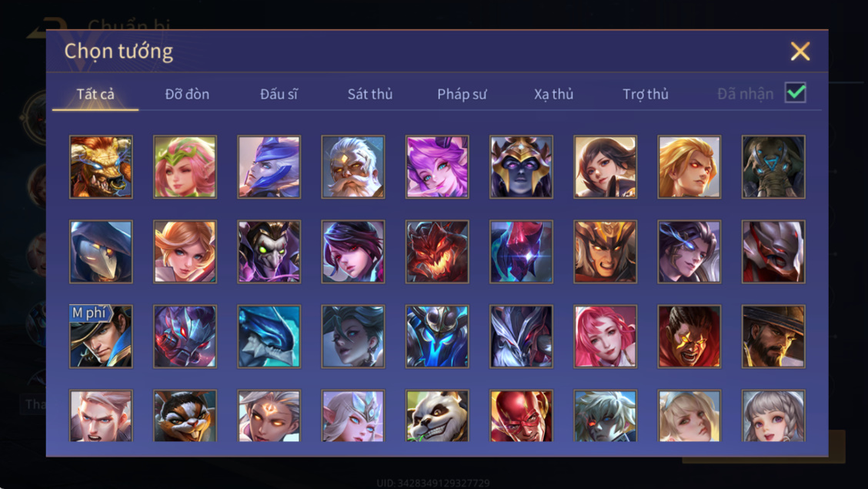Viewport: 868px width, 489px height.
Task: Pick the red Flash hero portrait
Action: coord(521,415)
